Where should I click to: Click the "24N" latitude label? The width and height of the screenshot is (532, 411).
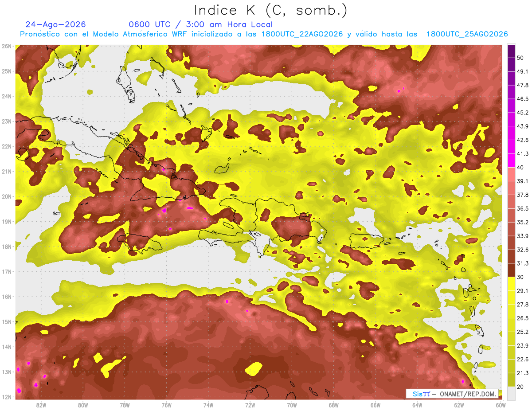[x=7, y=96]
